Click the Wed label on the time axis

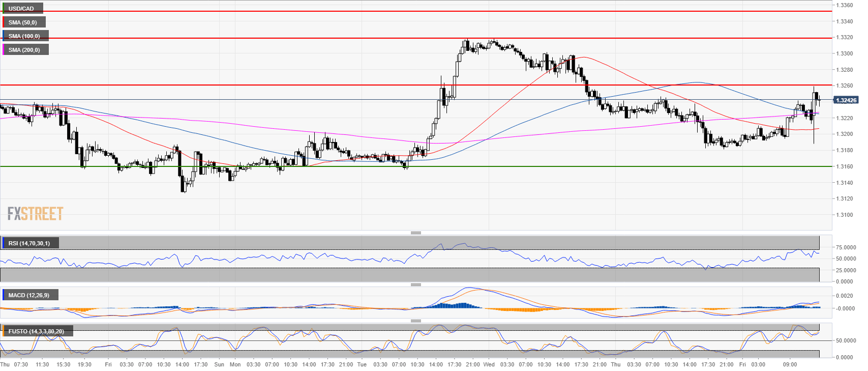489,364
